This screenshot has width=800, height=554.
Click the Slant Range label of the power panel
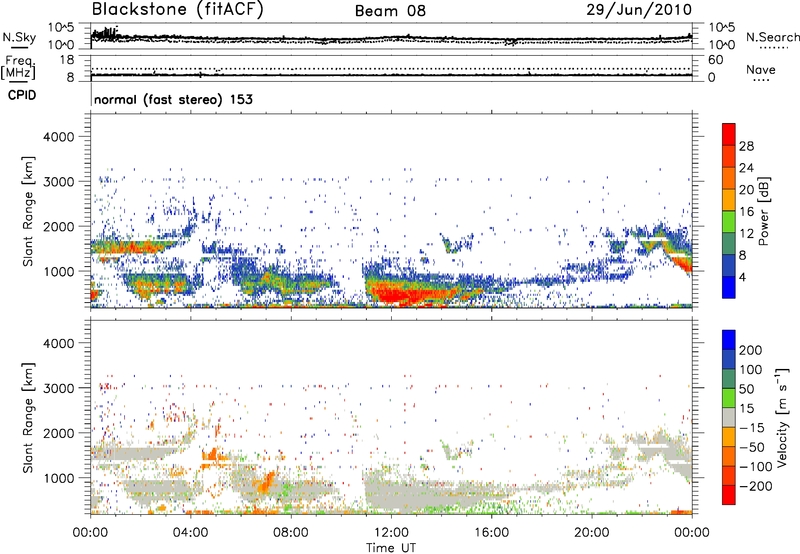(x=28, y=211)
